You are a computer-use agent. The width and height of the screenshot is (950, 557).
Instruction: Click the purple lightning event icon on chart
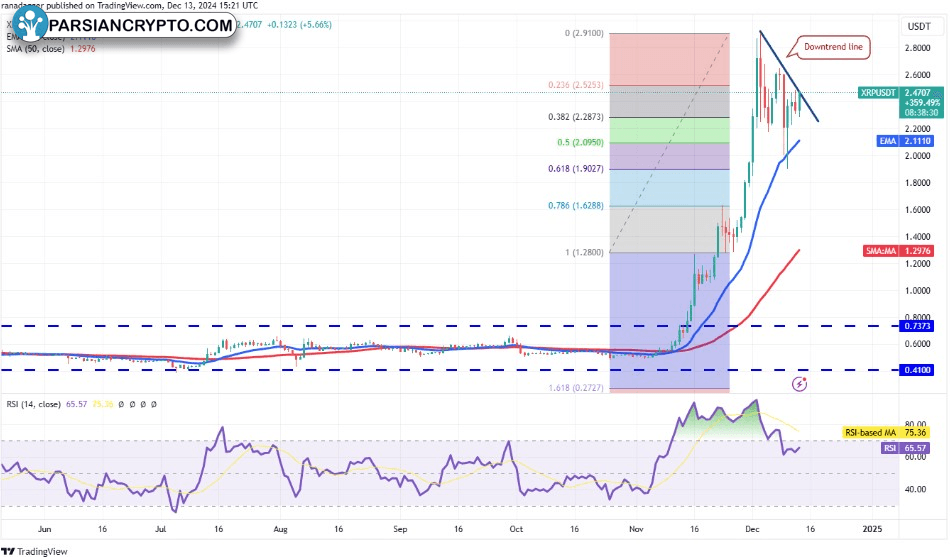pyautogui.click(x=800, y=384)
